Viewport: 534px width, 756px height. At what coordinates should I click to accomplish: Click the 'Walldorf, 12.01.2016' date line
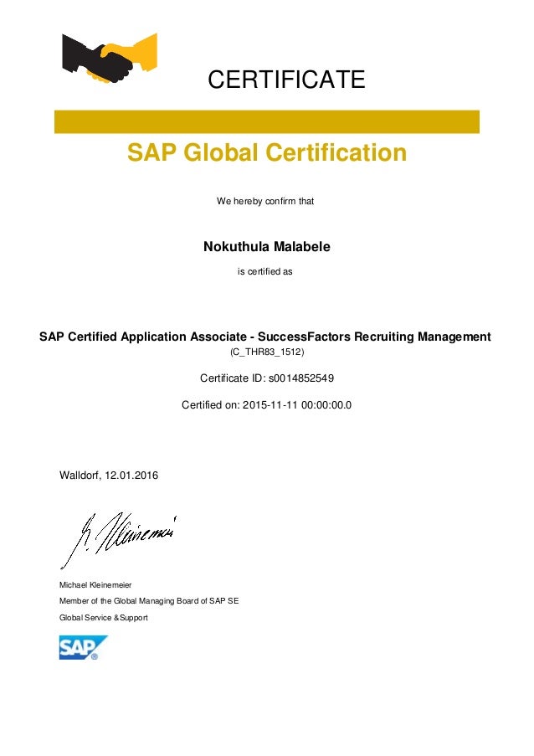pyautogui.click(x=109, y=476)
